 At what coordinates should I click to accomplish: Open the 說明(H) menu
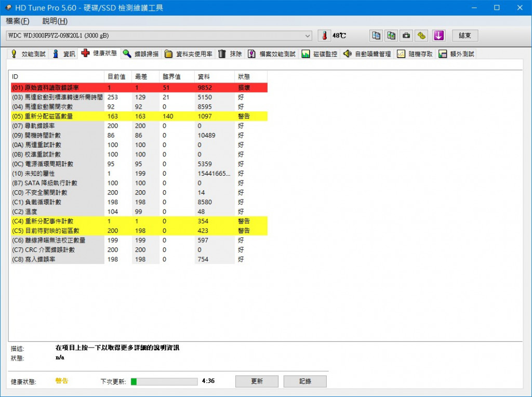click(55, 21)
